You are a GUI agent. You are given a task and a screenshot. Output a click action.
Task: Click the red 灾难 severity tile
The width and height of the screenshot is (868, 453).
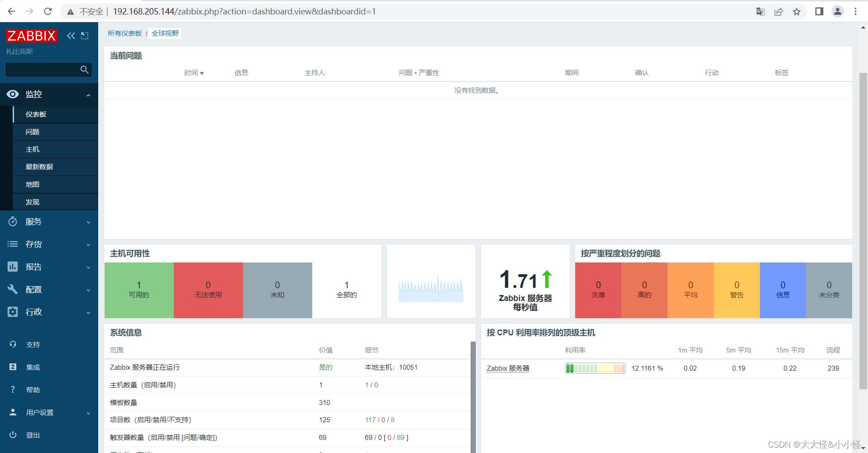click(x=598, y=290)
